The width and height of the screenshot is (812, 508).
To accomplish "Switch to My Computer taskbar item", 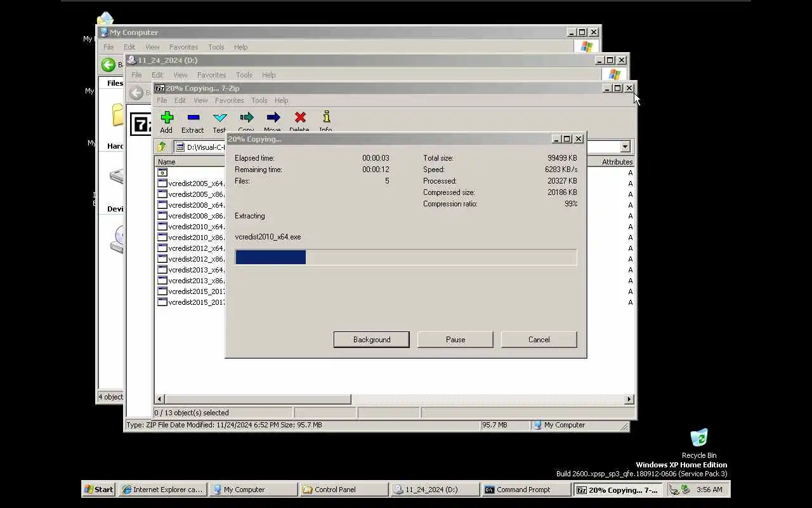I will pyautogui.click(x=252, y=490).
